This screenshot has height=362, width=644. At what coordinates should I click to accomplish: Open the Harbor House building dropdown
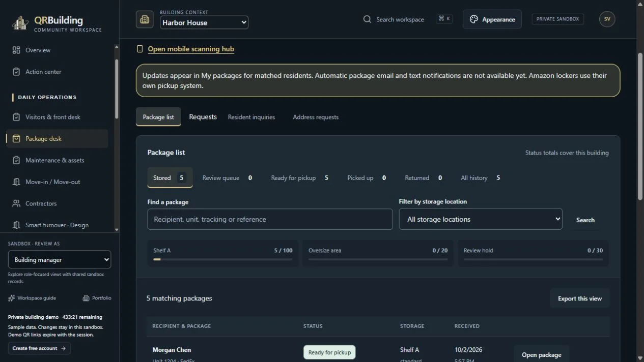(204, 22)
